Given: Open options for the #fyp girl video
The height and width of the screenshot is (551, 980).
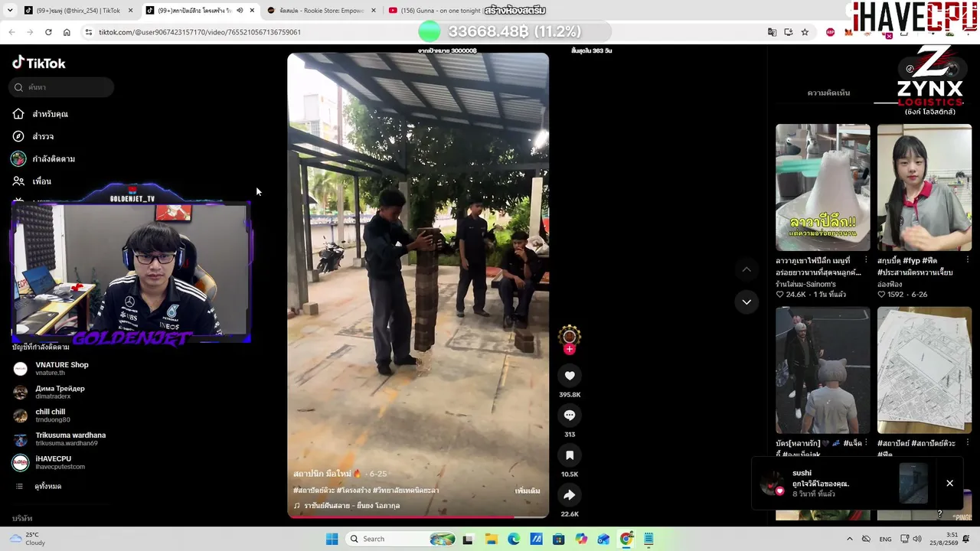Looking at the screenshot, I should coord(967,260).
